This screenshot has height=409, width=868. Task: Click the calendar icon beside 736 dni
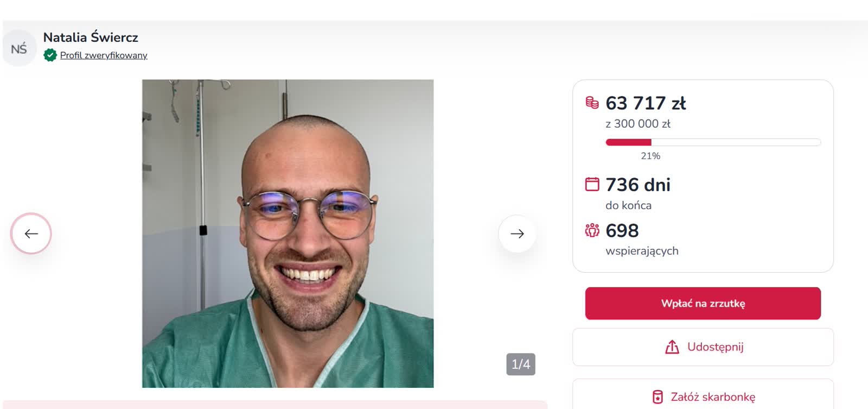point(592,184)
